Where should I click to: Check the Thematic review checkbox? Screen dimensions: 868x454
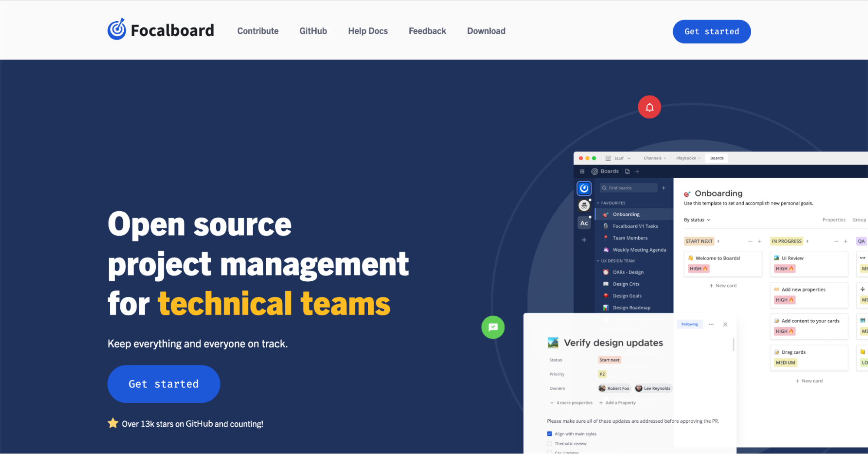549,443
